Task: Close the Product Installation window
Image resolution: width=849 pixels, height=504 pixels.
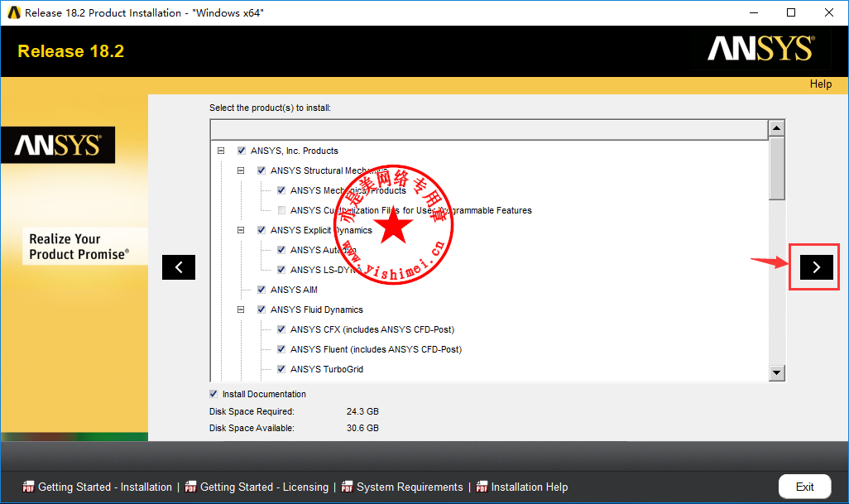Action: pyautogui.click(x=829, y=12)
